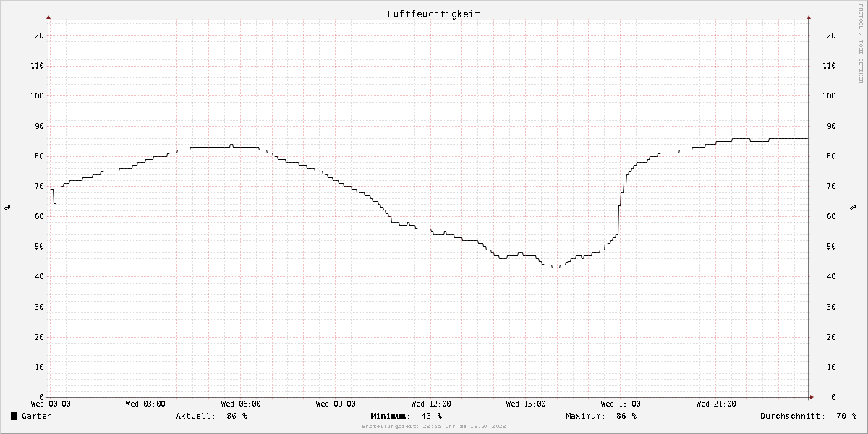Image resolution: width=868 pixels, height=434 pixels.
Task: Click the Wed 12:00 time axis label
Action: click(431, 404)
